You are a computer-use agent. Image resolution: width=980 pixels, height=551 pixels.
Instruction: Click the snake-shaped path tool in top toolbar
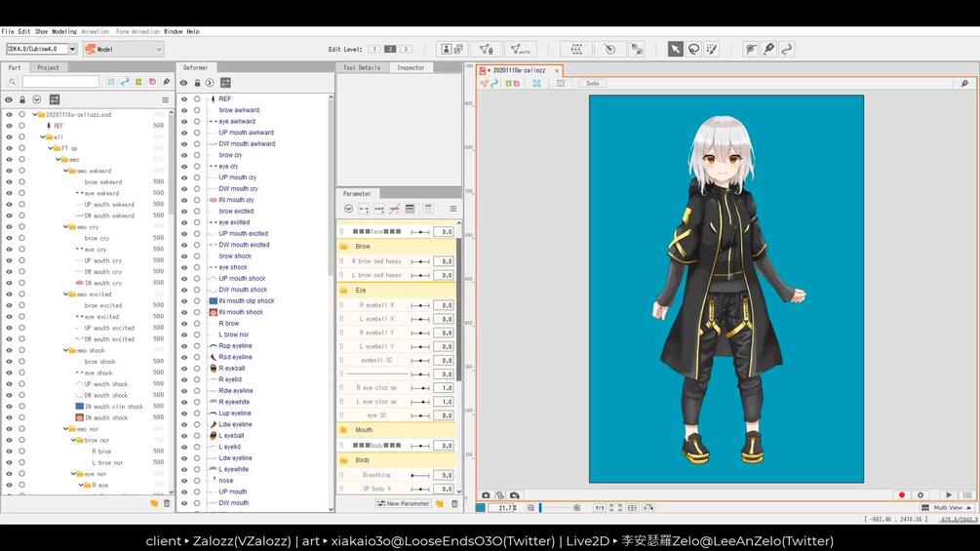tap(787, 49)
